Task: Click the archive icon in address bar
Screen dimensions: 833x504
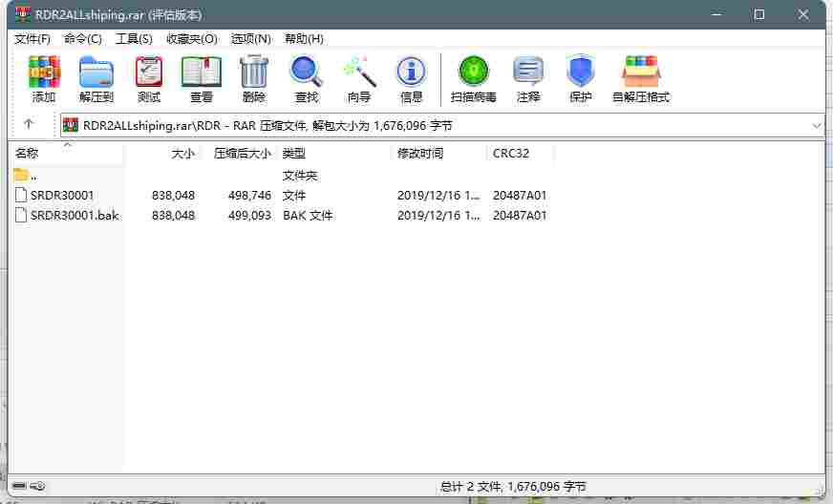Action: tap(70, 125)
